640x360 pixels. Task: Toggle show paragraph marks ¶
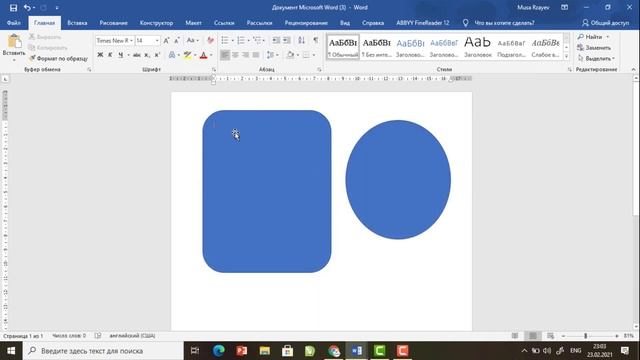point(316,40)
